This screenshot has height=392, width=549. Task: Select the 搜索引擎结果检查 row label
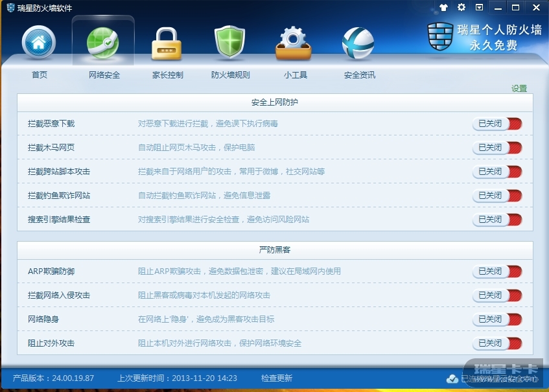pyautogui.click(x=59, y=220)
